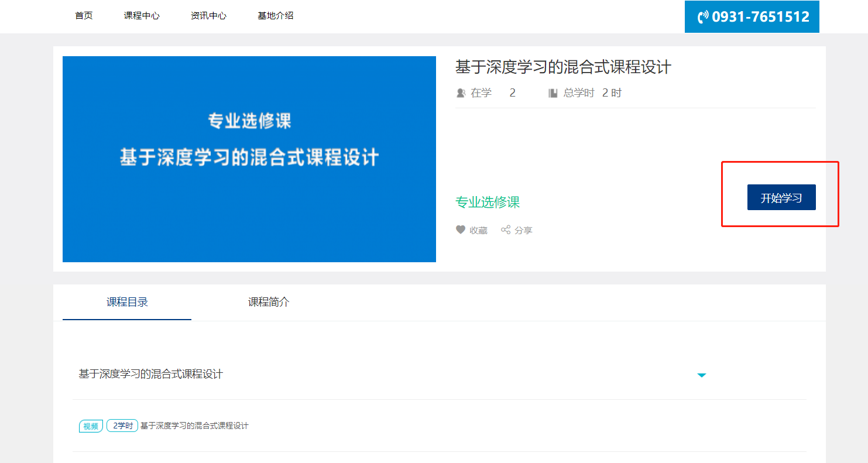Click the phone icon in the blue banner
This screenshot has width=868, height=463.
(x=703, y=17)
